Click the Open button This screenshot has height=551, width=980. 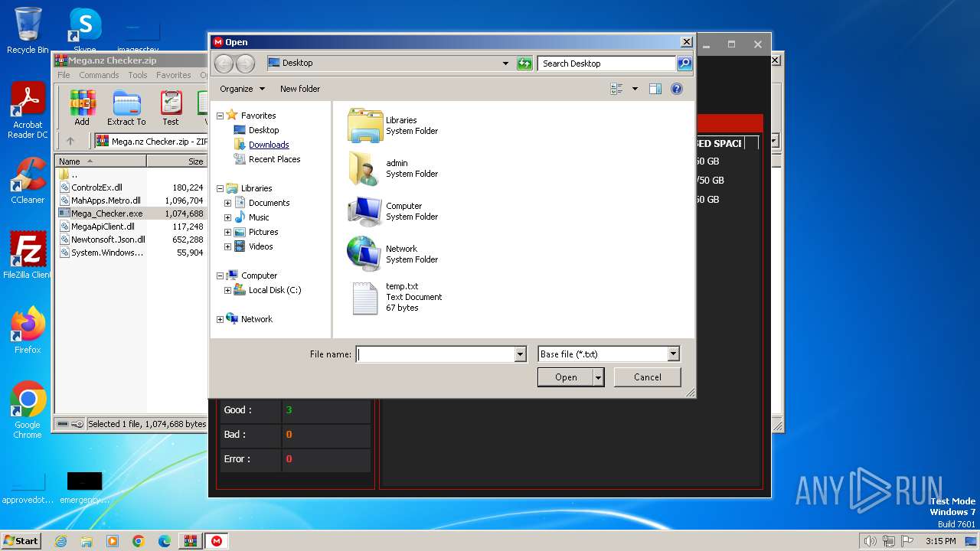(566, 377)
